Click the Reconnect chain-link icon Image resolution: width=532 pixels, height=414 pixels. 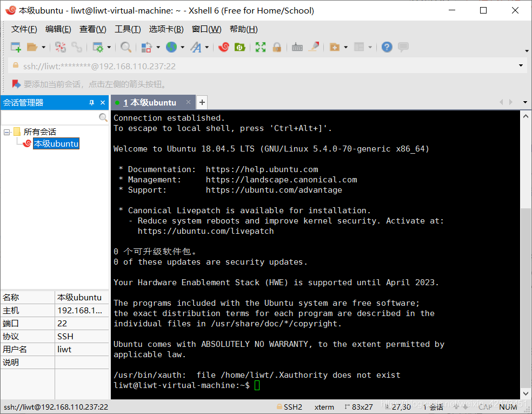(77, 47)
